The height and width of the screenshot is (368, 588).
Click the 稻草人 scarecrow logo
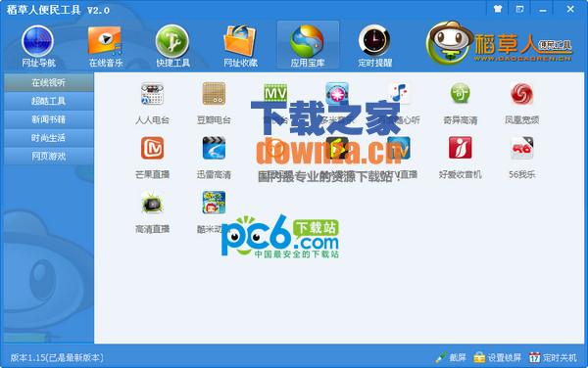click(500, 43)
